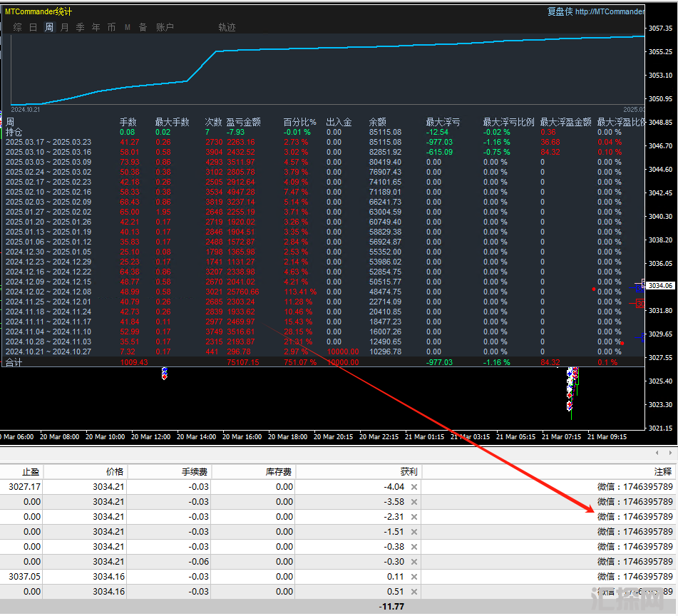
Task: Click the left scroll arrow above the orders table
Action: point(657,453)
